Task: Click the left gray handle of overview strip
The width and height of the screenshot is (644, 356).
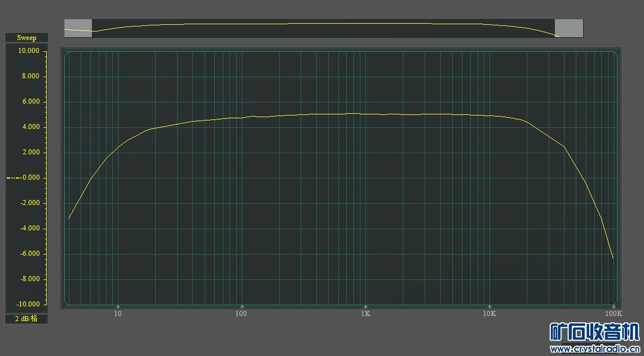Action: click(78, 28)
